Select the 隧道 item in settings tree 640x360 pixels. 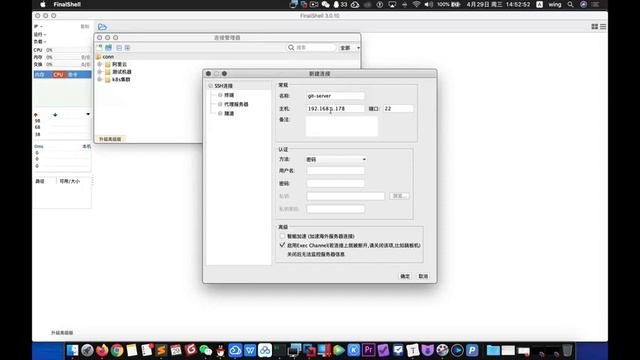tap(229, 113)
